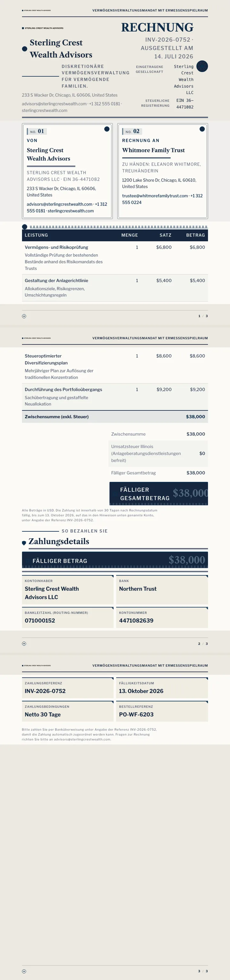Image resolution: width=230 pixels, height=980 pixels.
Task: Click the dot in the corner of the No. 02 card
Action: pos(202,129)
